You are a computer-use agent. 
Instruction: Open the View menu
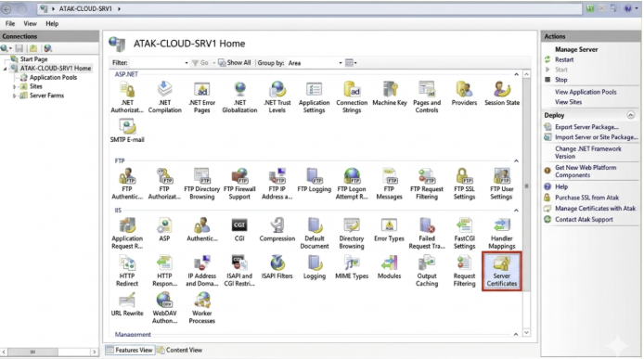[30, 23]
